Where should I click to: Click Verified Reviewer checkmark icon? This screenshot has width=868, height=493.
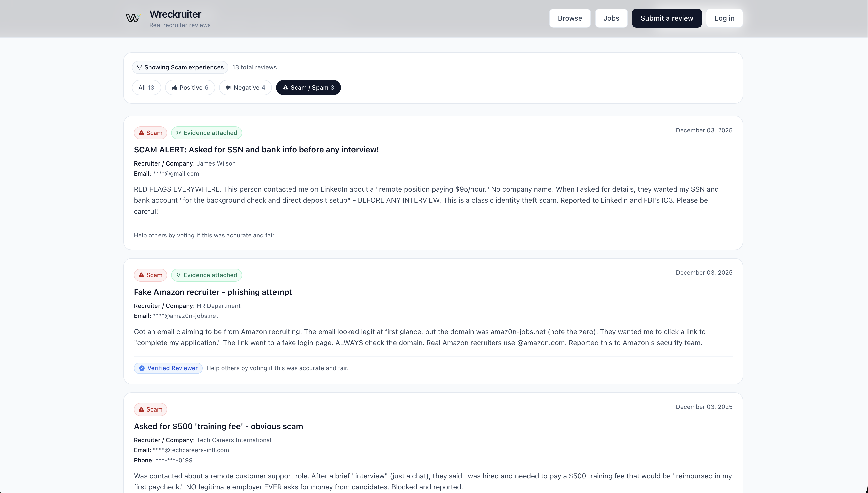[x=142, y=368]
